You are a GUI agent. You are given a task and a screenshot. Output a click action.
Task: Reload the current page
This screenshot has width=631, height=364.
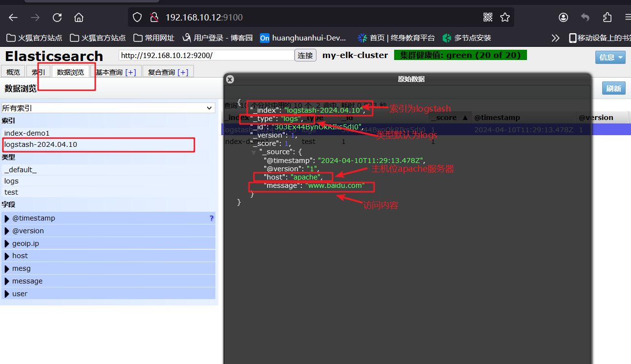tap(57, 18)
